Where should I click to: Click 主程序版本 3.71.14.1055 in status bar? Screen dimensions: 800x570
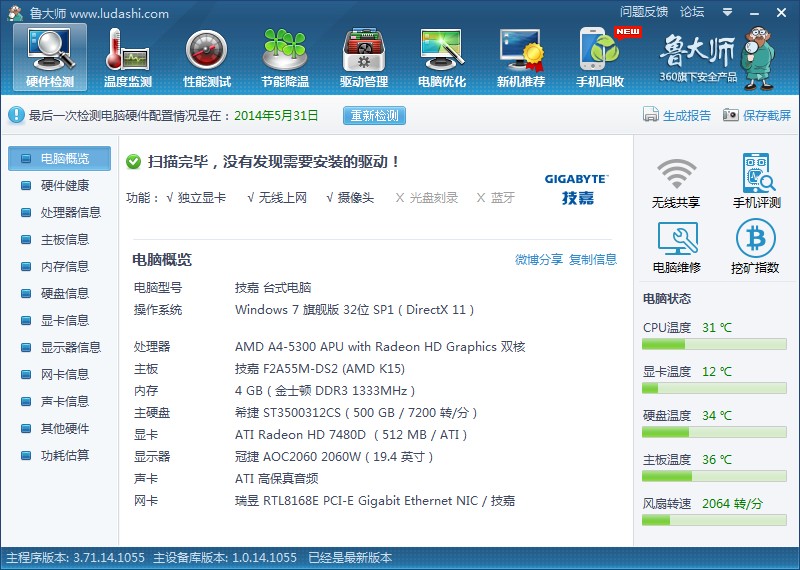click(76, 558)
